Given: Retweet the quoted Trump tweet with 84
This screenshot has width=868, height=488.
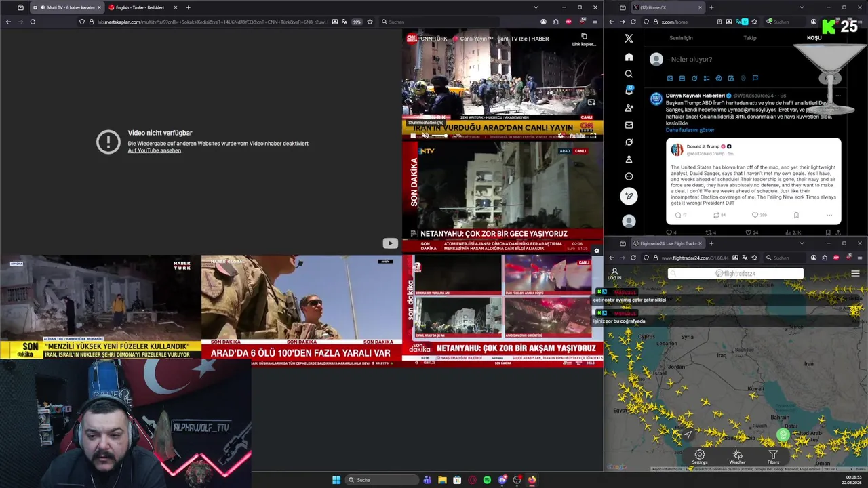Looking at the screenshot, I should pos(716,215).
